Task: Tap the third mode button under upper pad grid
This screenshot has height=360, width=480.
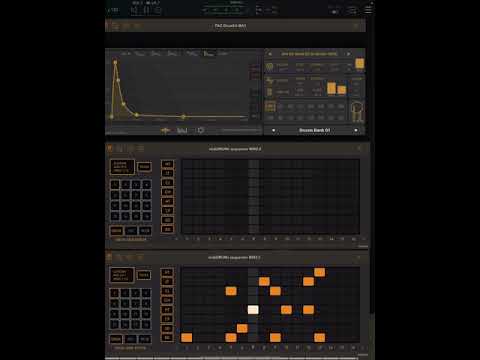Action: pyautogui.click(x=145, y=231)
